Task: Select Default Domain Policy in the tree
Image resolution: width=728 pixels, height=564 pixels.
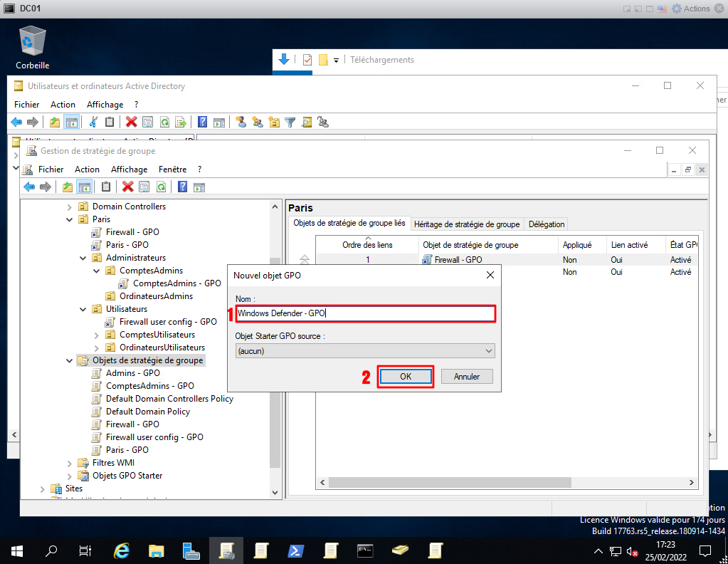Action: click(147, 412)
